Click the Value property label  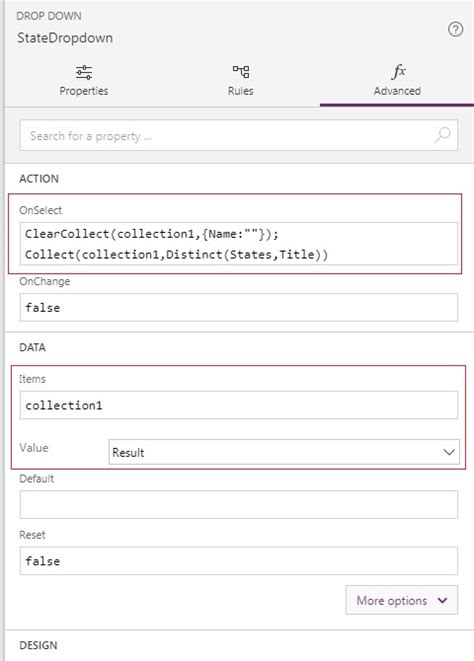34,448
